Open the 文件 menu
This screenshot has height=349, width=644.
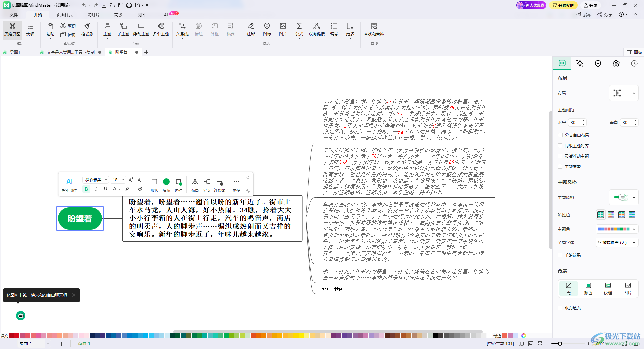click(x=14, y=15)
